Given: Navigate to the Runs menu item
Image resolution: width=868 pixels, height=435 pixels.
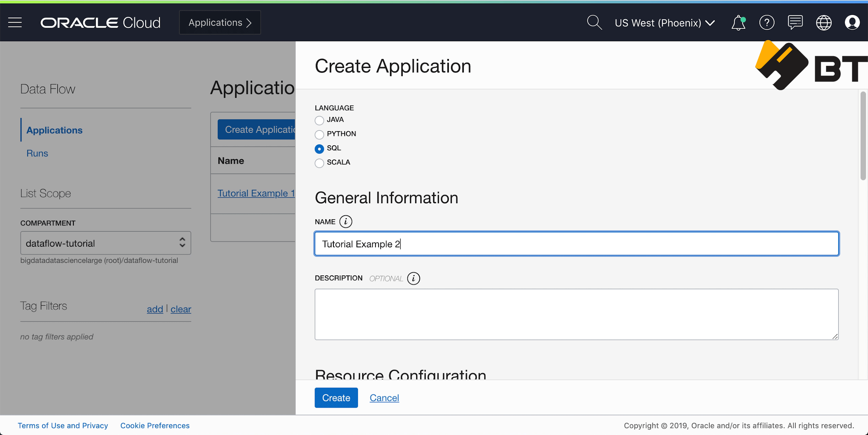Looking at the screenshot, I should pos(37,153).
